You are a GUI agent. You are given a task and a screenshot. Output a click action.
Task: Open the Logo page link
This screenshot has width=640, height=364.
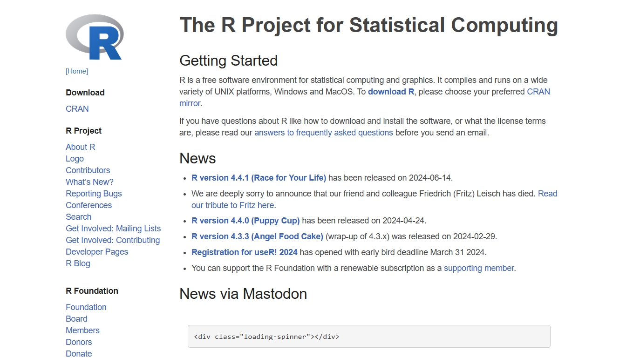(x=75, y=159)
